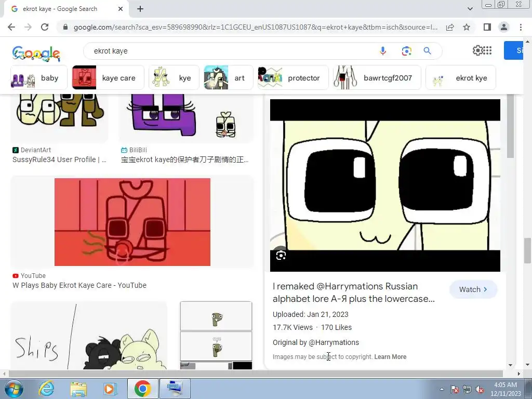The height and width of the screenshot is (399, 532).
Task: Show hidden system tray icons
Action: [442, 390]
